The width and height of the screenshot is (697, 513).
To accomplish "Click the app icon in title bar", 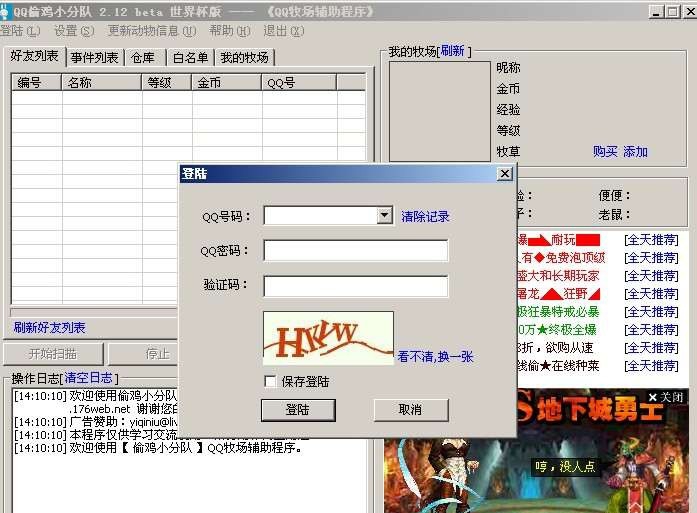I will pos(4,12).
